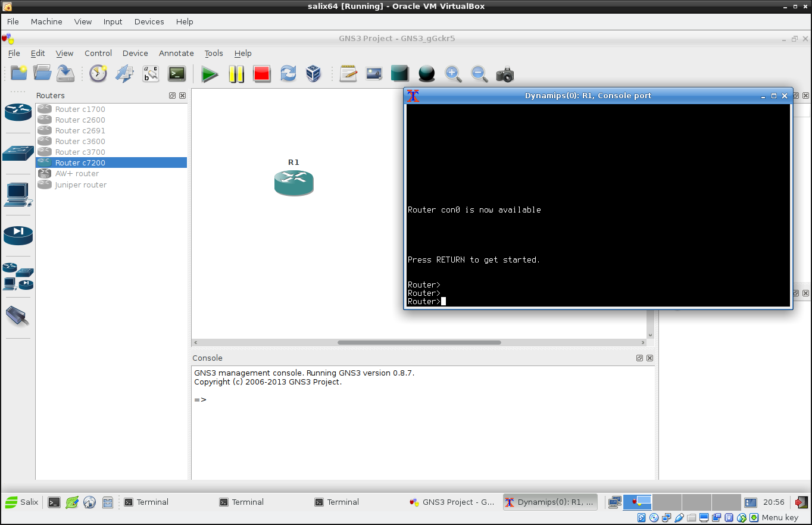Suspend all devices with yellow pause button
812x525 pixels.
coord(236,74)
